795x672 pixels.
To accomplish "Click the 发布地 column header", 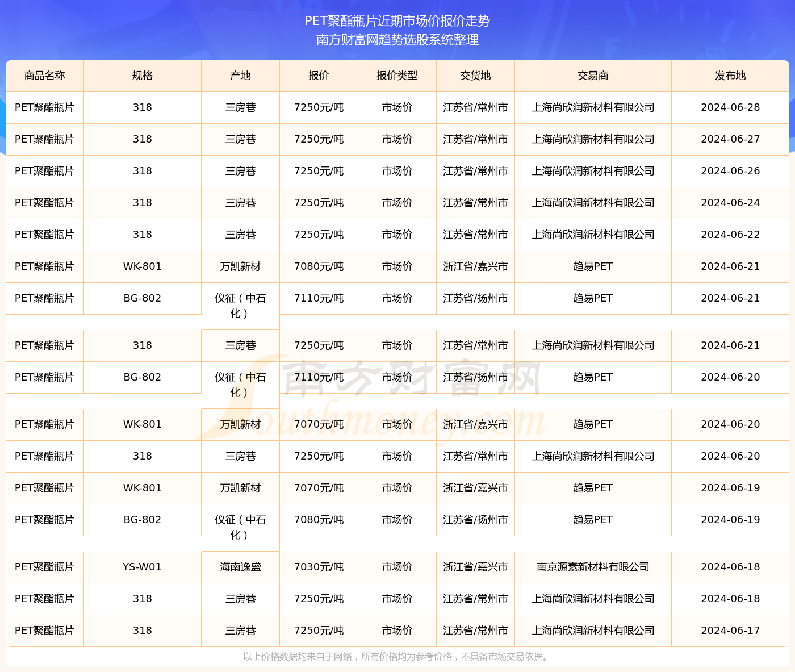I will point(730,76).
